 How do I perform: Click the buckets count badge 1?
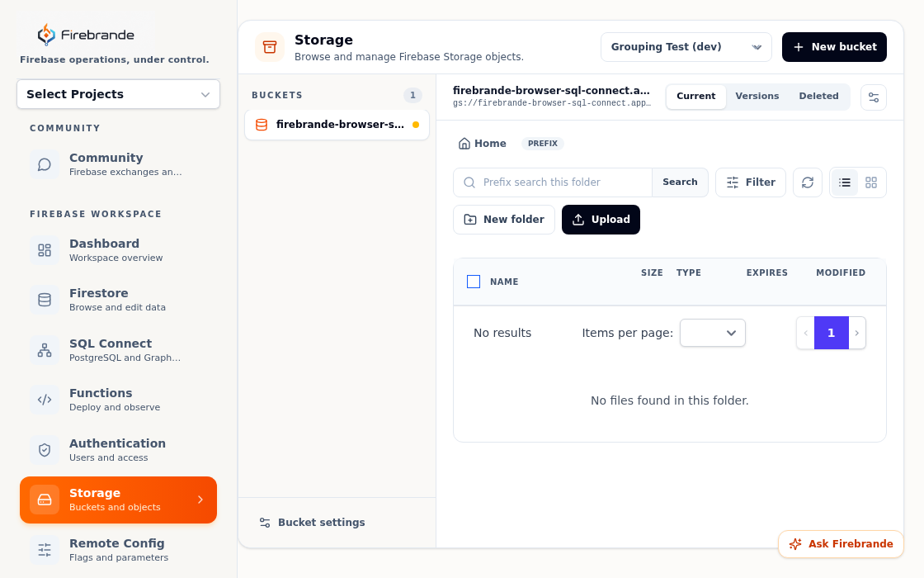(x=412, y=95)
